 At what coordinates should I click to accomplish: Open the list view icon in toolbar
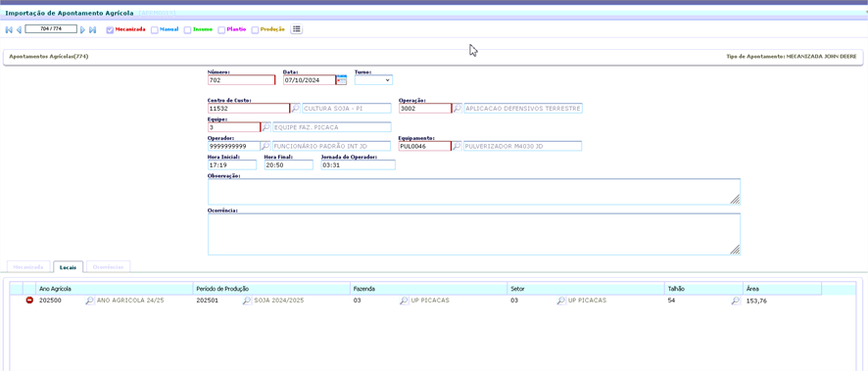point(297,29)
